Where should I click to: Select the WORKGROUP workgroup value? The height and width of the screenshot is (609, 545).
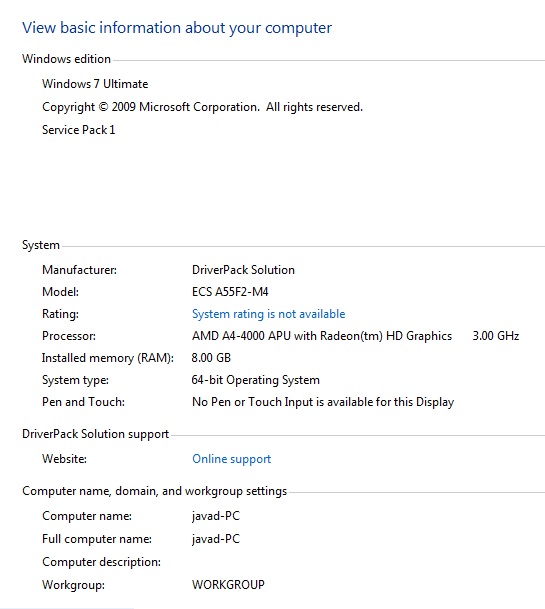[x=228, y=585]
